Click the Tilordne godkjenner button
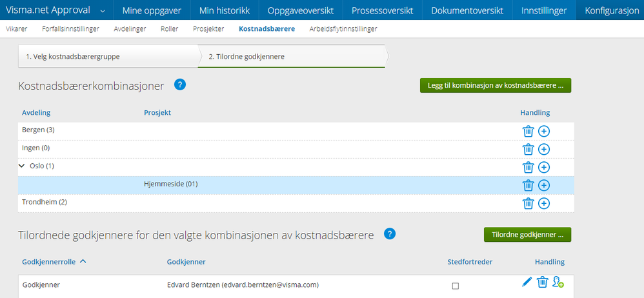Image resolution: width=644 pixels, height=298 pixels. [527, 234]
